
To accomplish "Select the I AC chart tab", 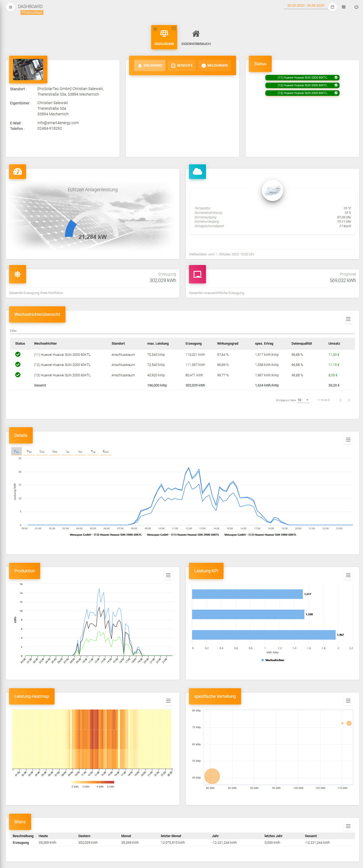I will (x=68, y=451).
